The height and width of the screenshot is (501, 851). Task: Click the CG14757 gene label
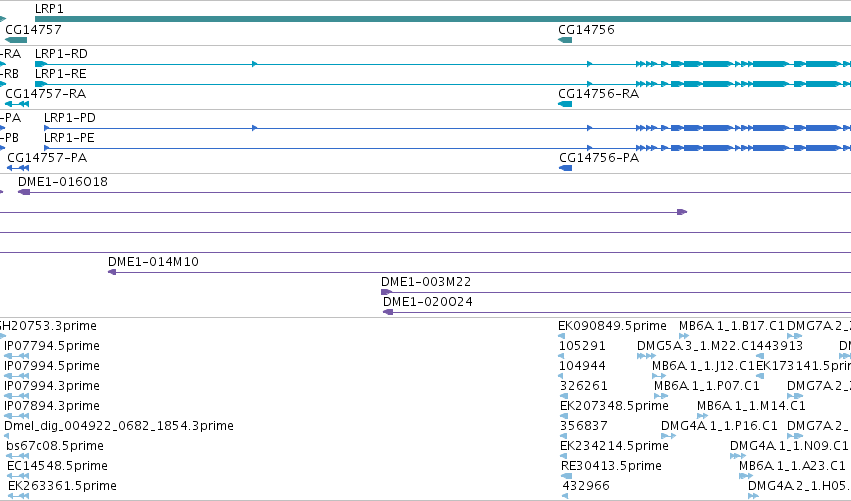coord(33,29)
